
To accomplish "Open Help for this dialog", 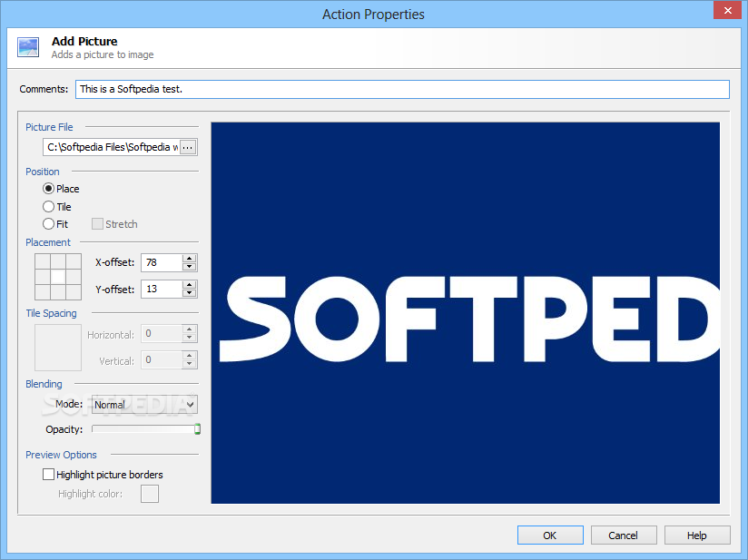I will [697, 535].
